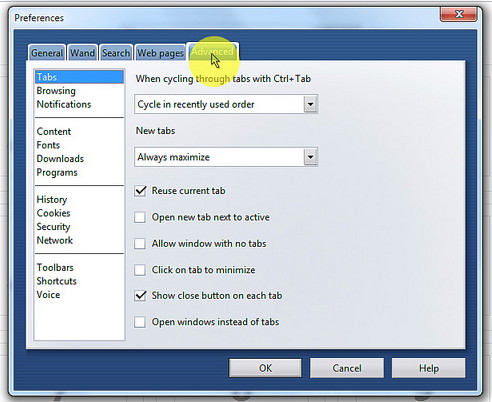This screenshot has width=492, height=402.
Task: Select Browsing in the settings list
Action: point(56,91)
